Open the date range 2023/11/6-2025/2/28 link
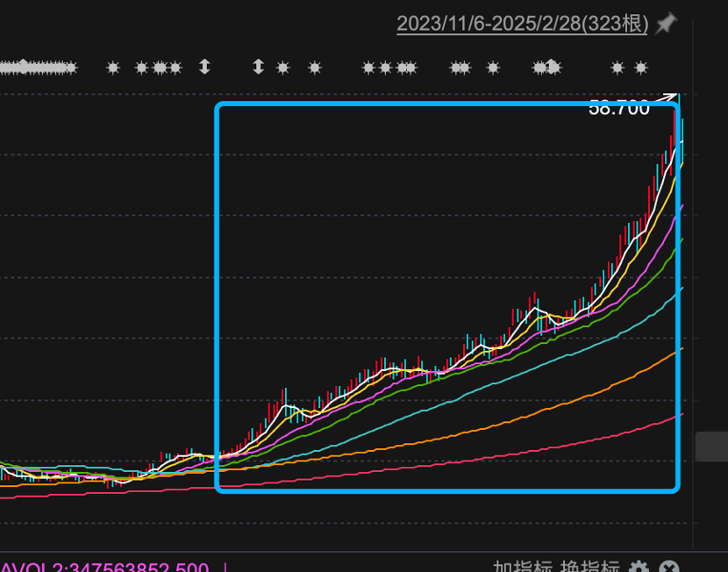Viewport: 728px width, 572px height. [523, 24]
